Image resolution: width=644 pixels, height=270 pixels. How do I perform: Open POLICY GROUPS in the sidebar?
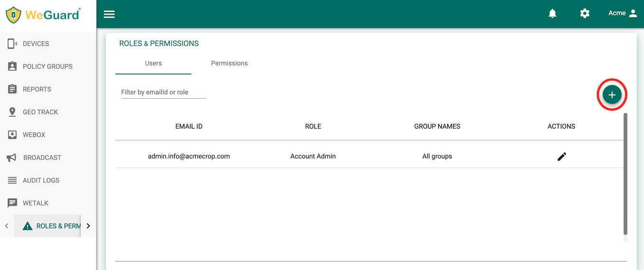(x=47, y=66)
